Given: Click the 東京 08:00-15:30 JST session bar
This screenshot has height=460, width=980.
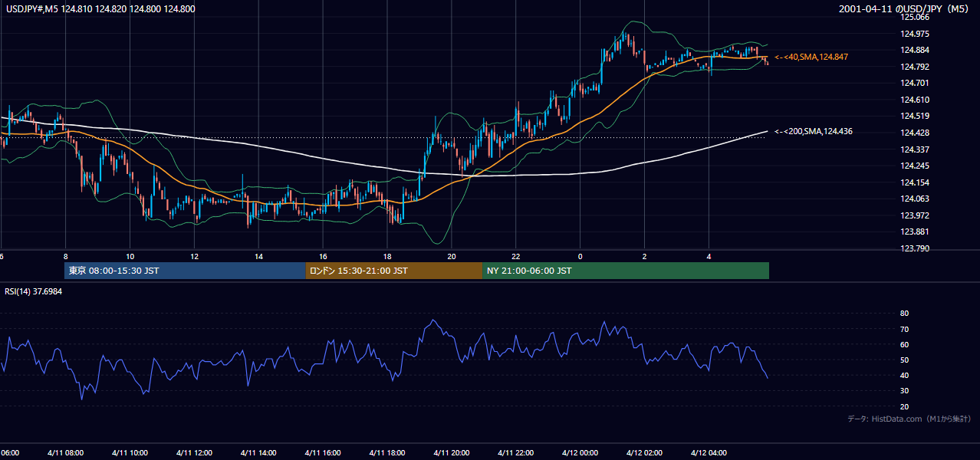Looking at the screenshot, I should [x=185, y=271].
